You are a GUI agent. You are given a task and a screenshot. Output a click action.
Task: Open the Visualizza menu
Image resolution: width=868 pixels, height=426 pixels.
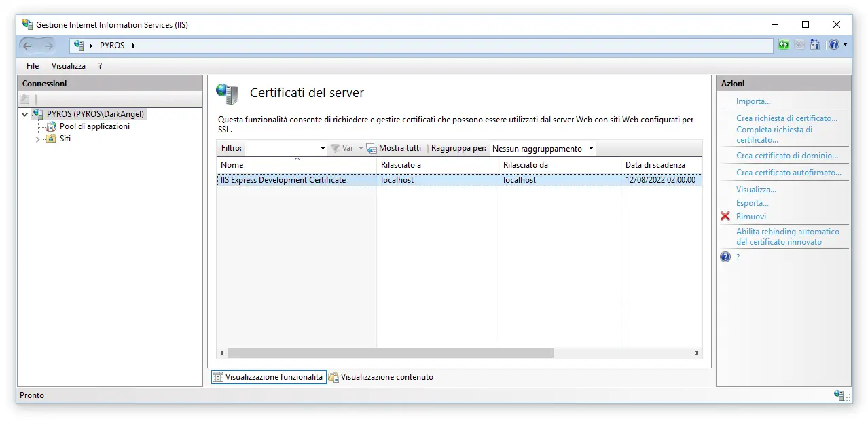69,66
